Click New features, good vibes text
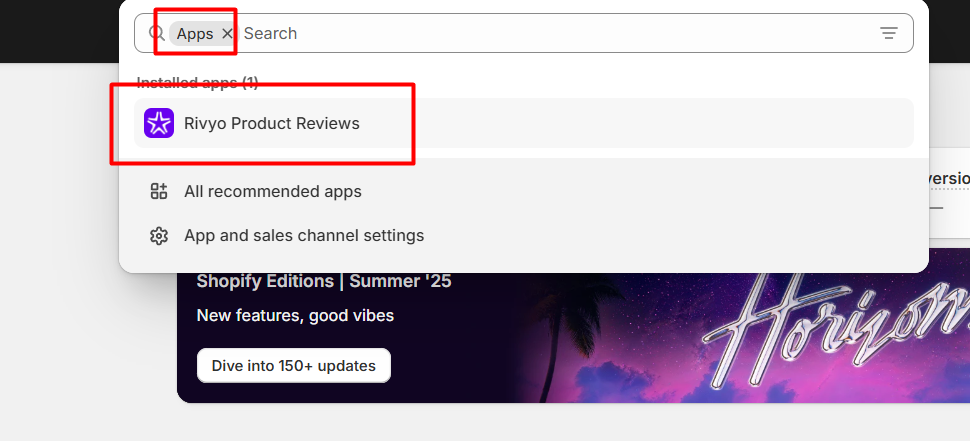Viewport: 970px width, 441px height. tap(295, 315)
